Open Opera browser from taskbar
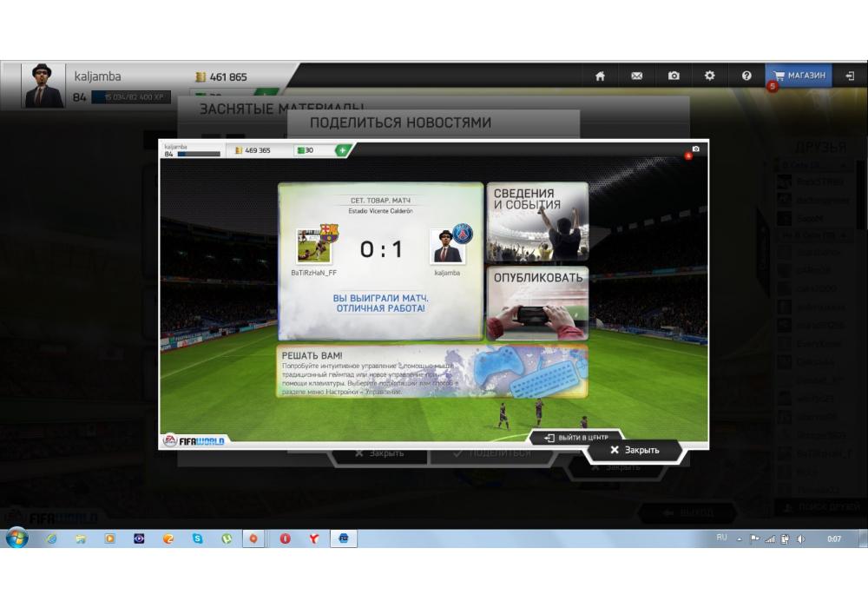868x608 pixels. [285, 539]
